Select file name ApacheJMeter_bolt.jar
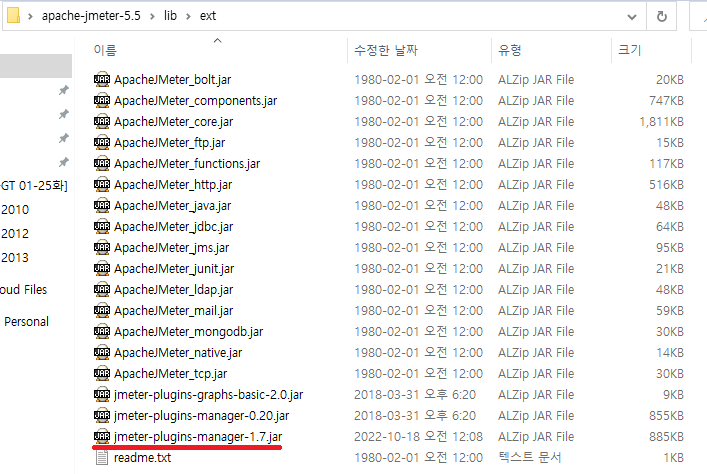This screenshot has width=707, height=474. (173, 80)
